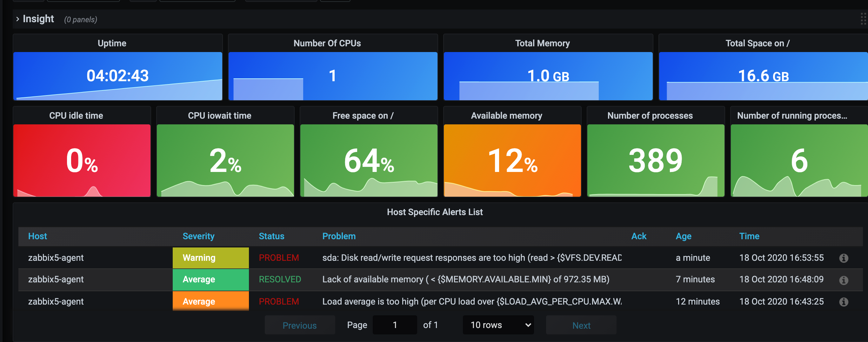
Task: Open the CPU idle time panel menu
Action: (x=76, y=115)
